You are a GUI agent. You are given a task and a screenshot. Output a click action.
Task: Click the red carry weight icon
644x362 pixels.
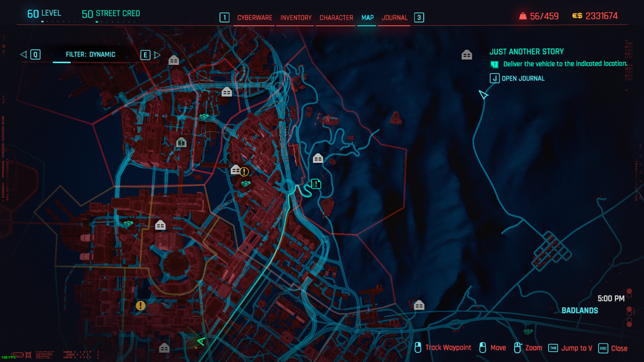click(523, 16)
